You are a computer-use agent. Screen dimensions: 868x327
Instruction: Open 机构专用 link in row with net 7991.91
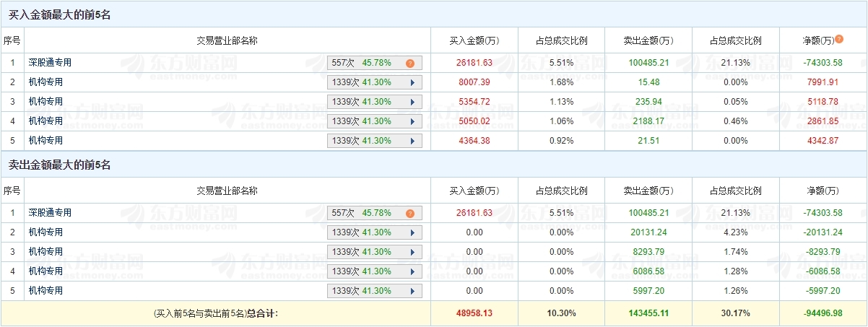tap(45, 82)
